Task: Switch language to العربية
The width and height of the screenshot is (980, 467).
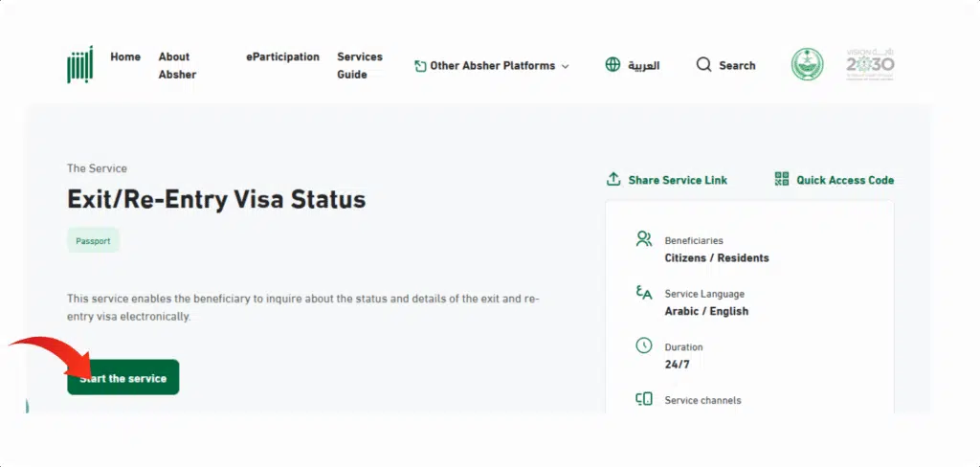Action: 643,66
